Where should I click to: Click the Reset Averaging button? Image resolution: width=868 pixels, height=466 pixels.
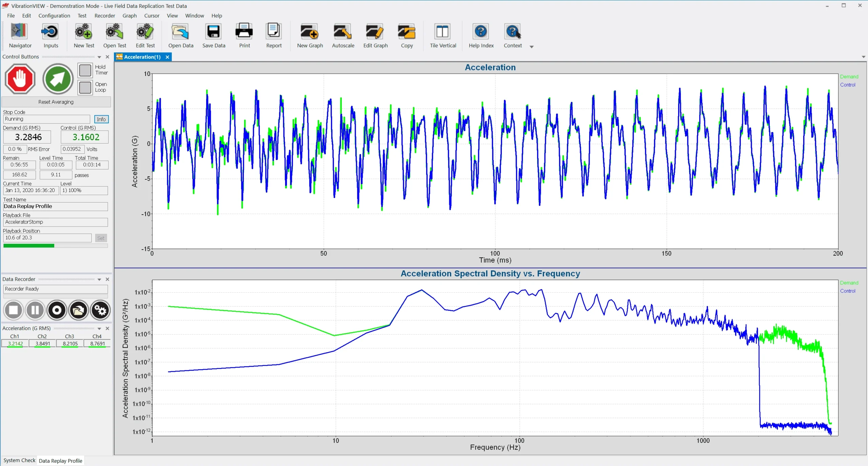(56, 102)
